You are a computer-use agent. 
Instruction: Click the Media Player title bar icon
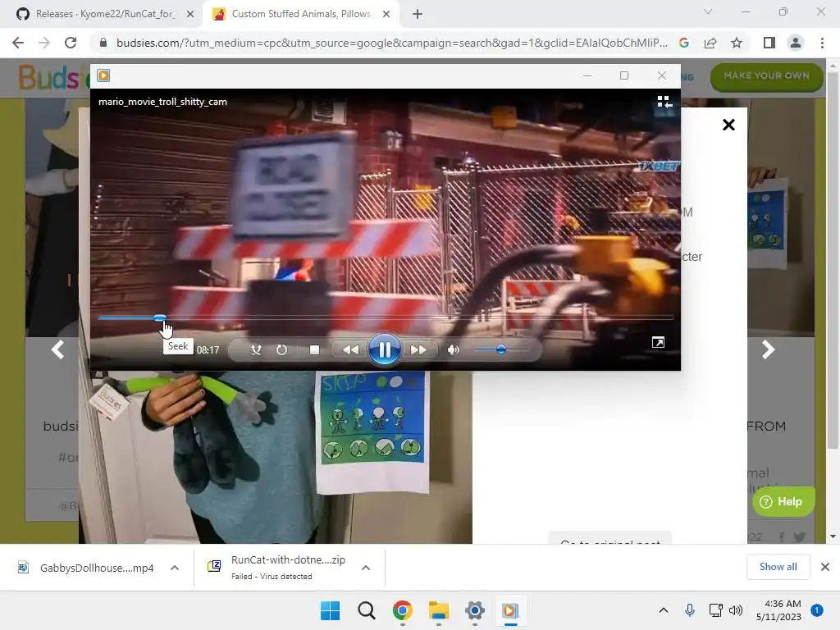(103, 75)
